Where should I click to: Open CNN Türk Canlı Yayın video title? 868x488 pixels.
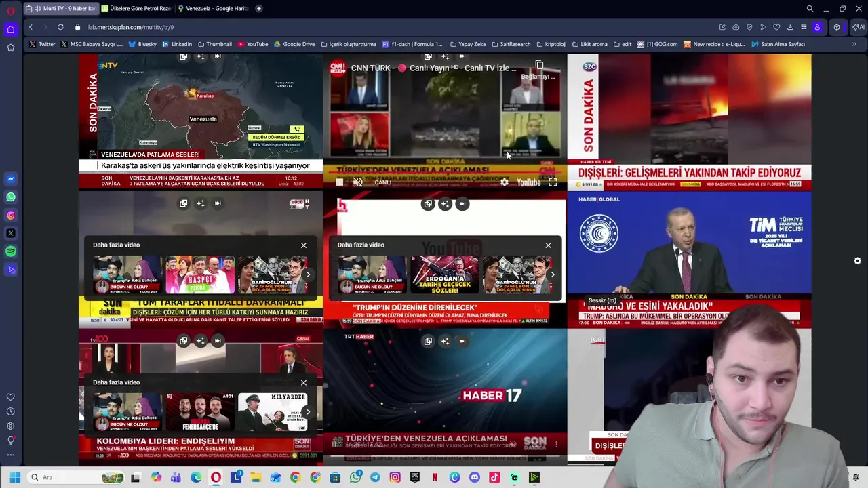433,68
